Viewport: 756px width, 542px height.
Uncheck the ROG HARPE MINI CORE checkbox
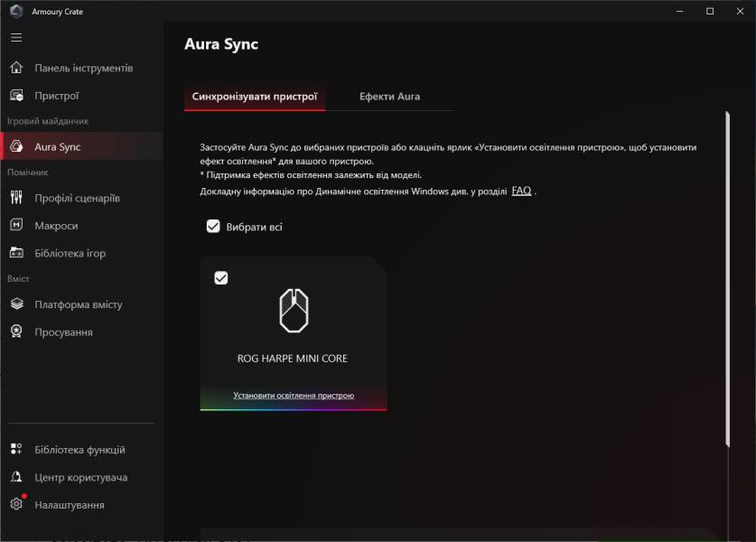221,278
